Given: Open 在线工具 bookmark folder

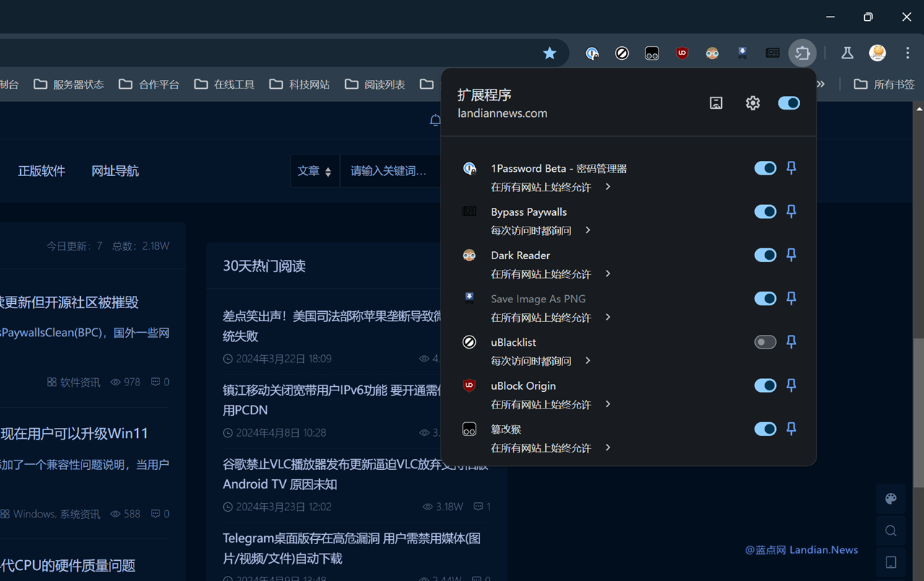Looking at the screenshot, I should pyautogui.click(x=225, y=84).
